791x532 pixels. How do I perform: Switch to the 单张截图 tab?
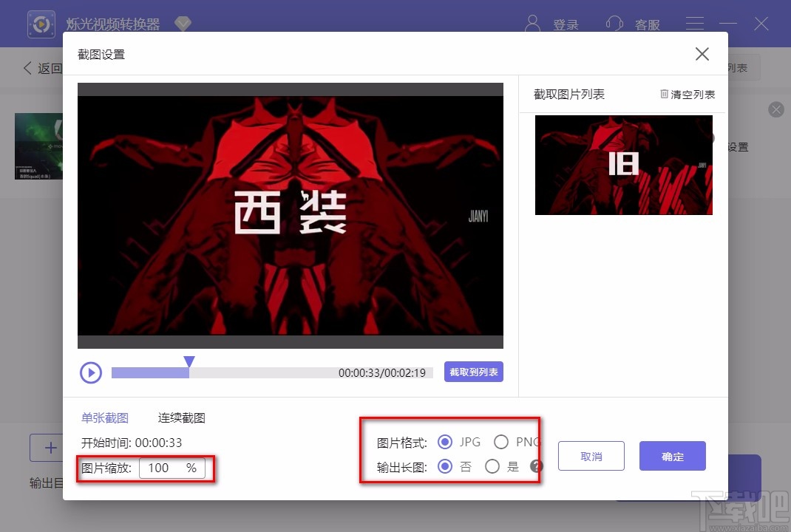[104, 417]
